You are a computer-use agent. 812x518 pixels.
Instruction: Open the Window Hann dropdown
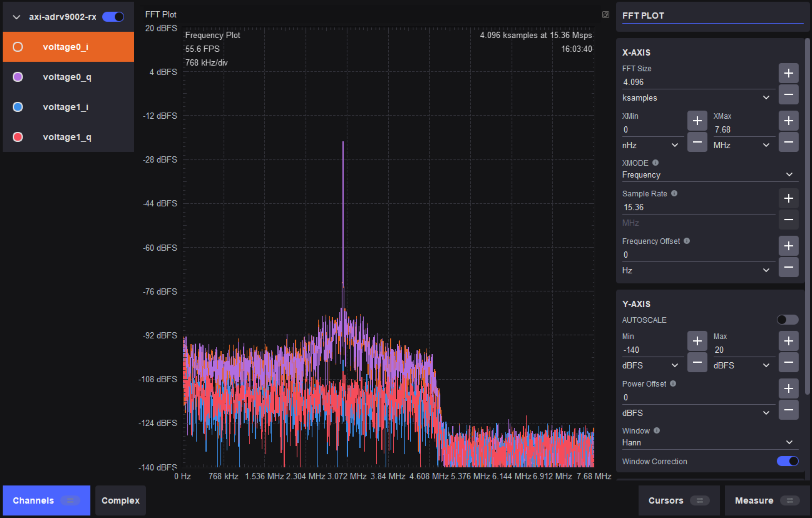pyautogui.click(x=710, y=442)
